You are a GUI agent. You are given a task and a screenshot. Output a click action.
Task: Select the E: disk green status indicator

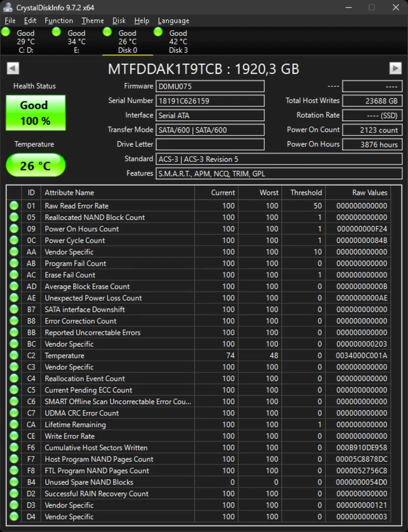point(56,32)
